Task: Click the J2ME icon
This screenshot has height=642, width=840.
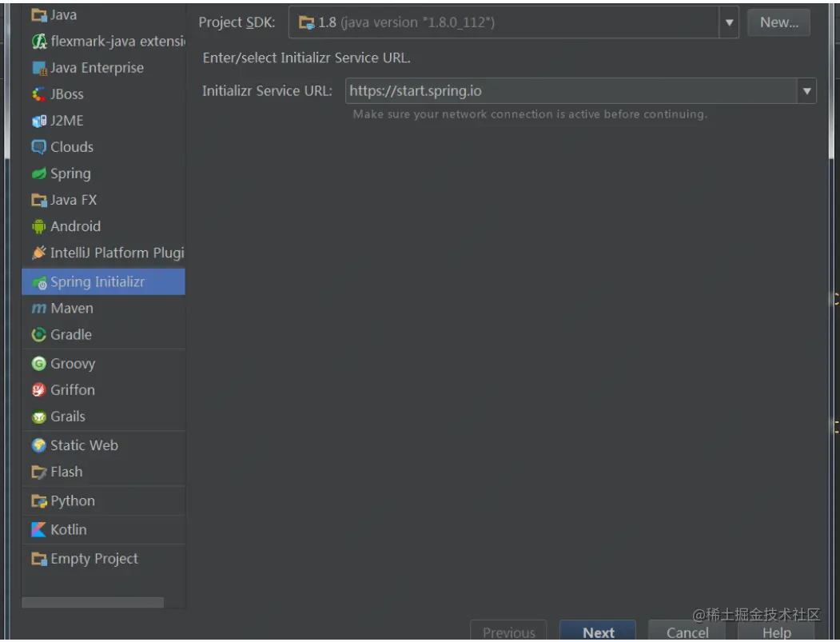Action: (39, 121)
